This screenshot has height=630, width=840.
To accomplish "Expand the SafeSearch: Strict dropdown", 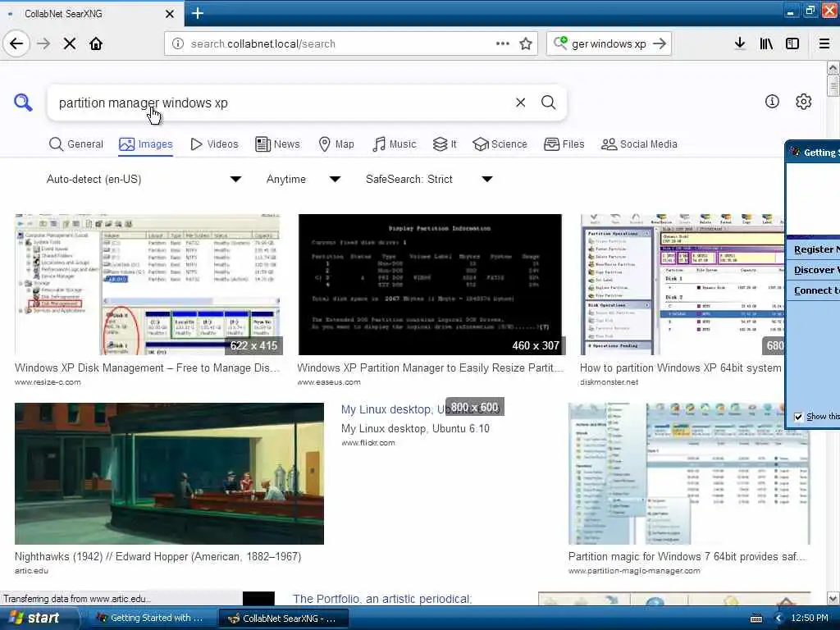I will point(429,180).
